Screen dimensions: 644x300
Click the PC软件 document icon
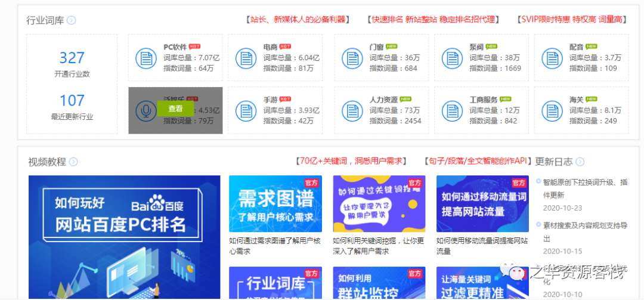pos(146,58)
